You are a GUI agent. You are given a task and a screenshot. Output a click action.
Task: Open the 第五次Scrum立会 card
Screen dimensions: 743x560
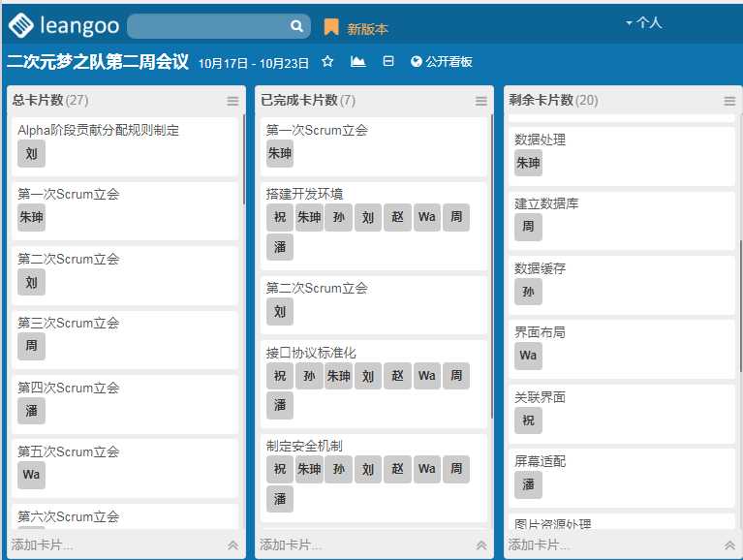[x=125, y=469]
